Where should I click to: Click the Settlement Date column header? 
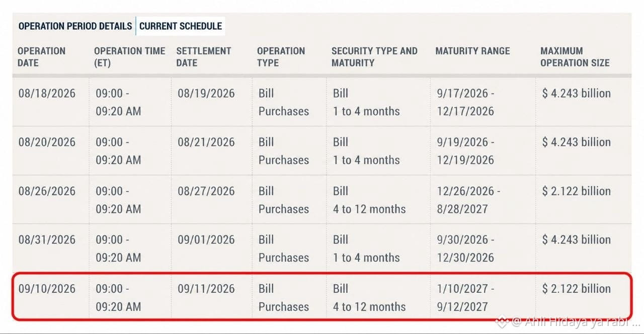(204, 57)
